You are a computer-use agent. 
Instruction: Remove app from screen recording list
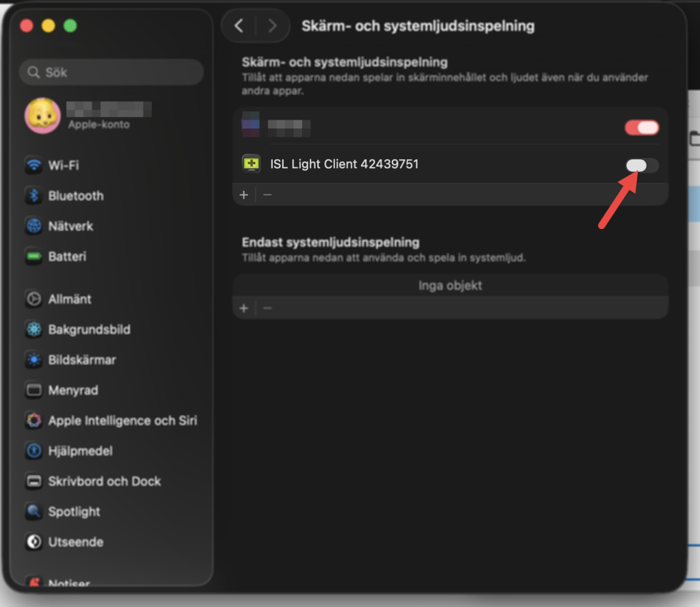point(267,195)
